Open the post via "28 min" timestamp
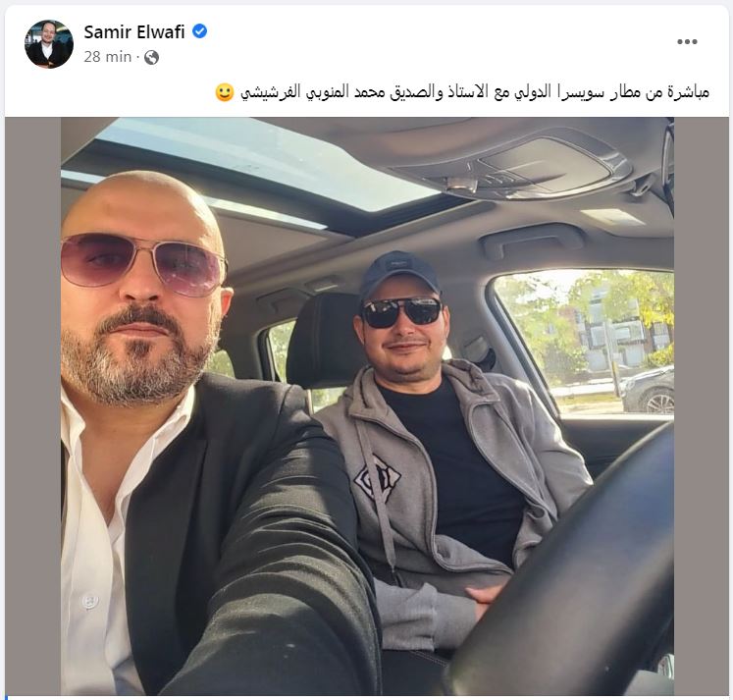733x700 pixels. [x=108, y=57]
